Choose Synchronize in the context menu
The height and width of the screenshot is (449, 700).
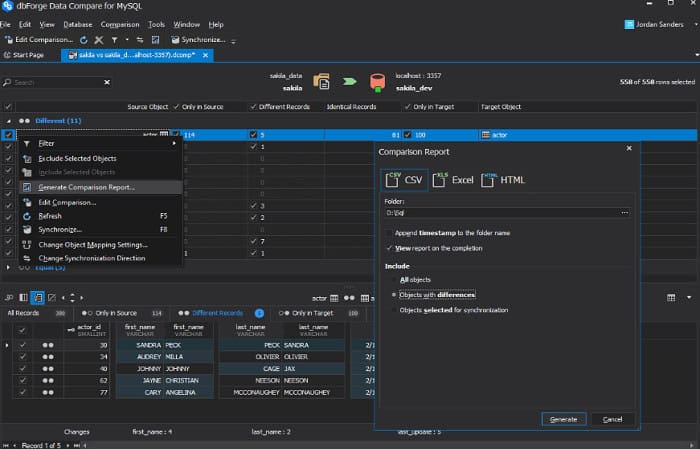coord(100,229)
